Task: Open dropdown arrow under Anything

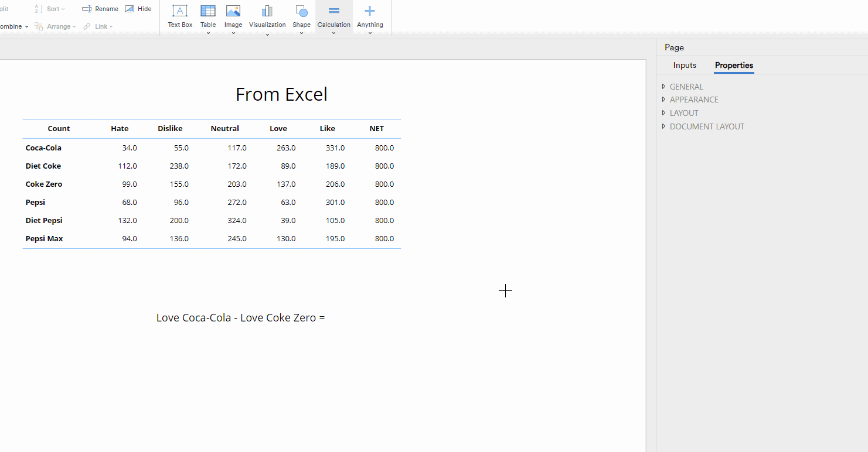Action: 370,33
